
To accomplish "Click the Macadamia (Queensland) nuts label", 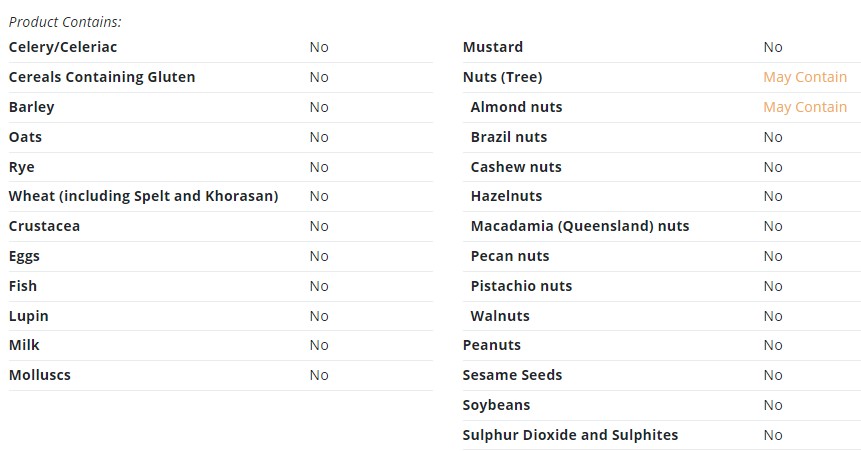I will pyautogui.click(x=580, y=226).
